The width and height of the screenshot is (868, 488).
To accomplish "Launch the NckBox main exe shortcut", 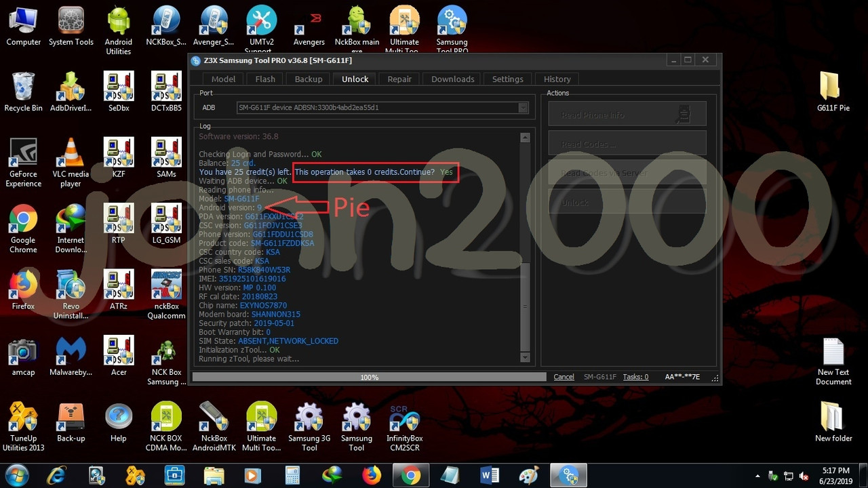I will pos(357,30).
